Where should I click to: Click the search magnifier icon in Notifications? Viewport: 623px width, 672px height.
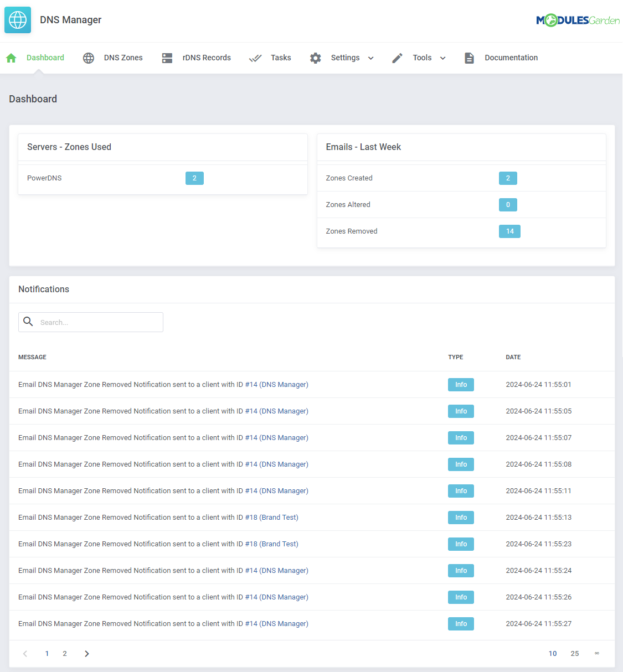(28, 322)
